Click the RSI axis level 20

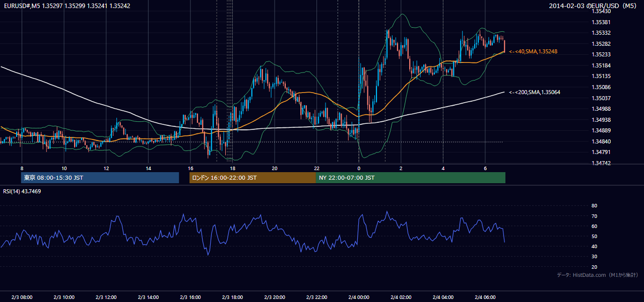[x=594, y=267]
